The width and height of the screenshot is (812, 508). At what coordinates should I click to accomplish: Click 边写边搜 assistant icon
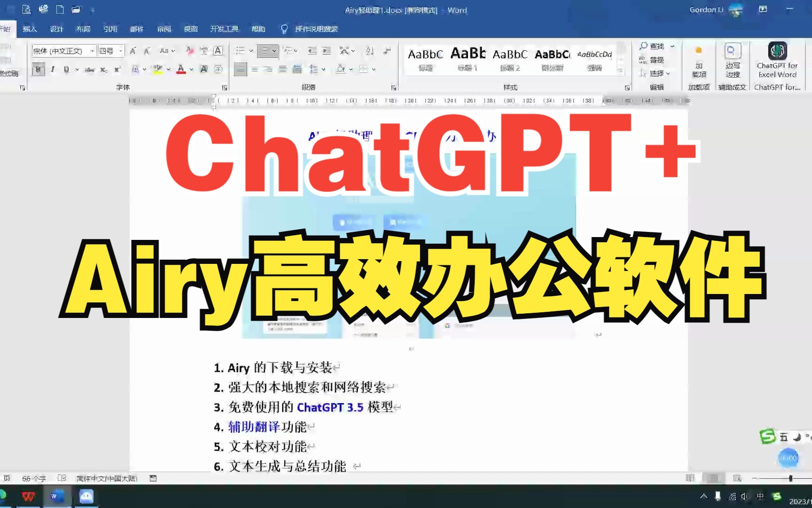pos(732,60)
